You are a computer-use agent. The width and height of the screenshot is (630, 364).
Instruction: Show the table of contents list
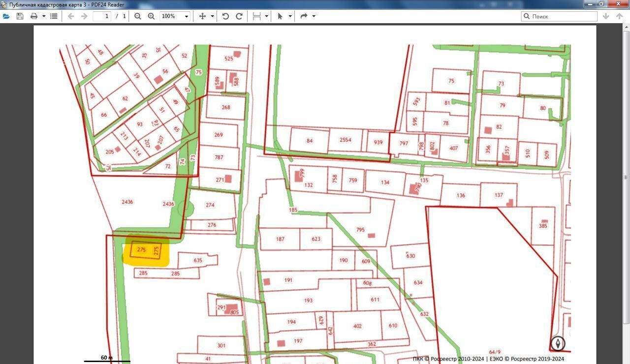pos(54,16)
